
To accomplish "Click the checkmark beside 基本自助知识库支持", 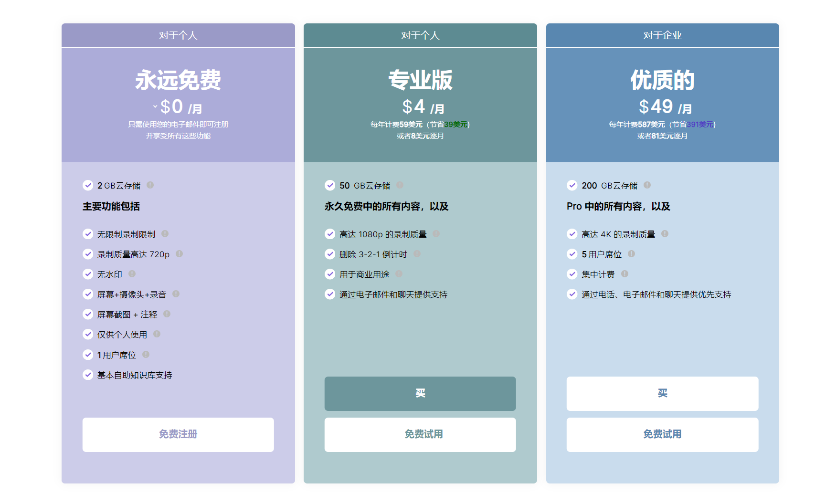I will coord(88,375).
